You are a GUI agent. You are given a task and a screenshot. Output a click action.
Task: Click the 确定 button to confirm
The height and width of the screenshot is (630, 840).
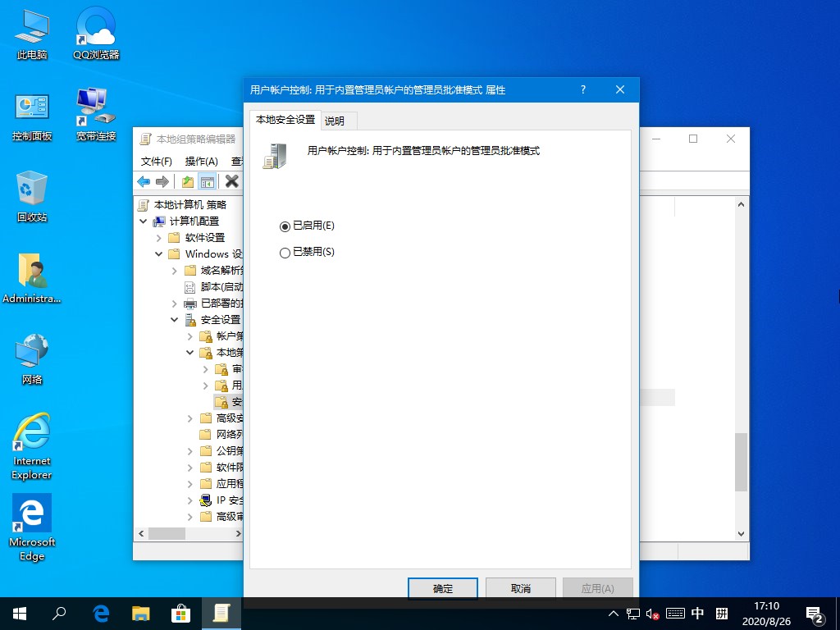(442, 588)
